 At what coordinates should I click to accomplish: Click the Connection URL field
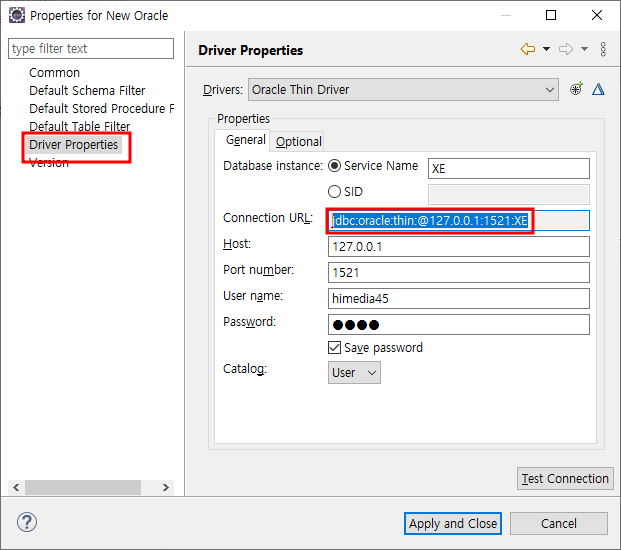pyautogui.click(x=459, y=221)
